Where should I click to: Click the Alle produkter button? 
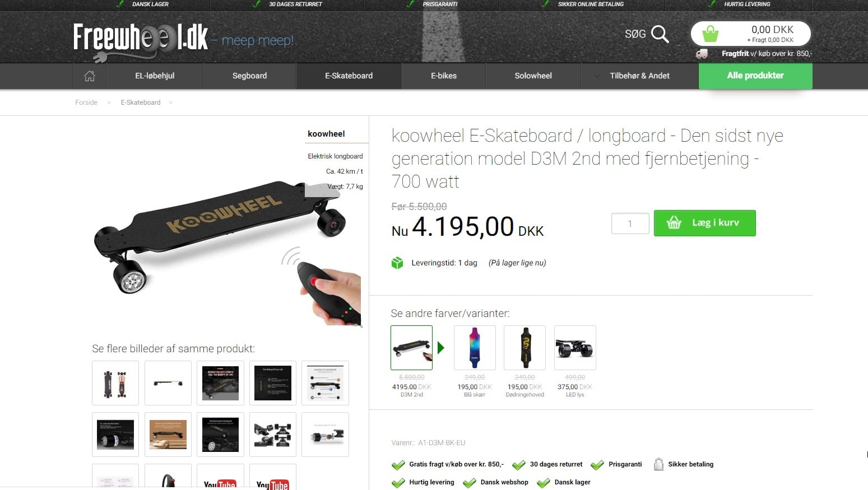coord(755,76)
